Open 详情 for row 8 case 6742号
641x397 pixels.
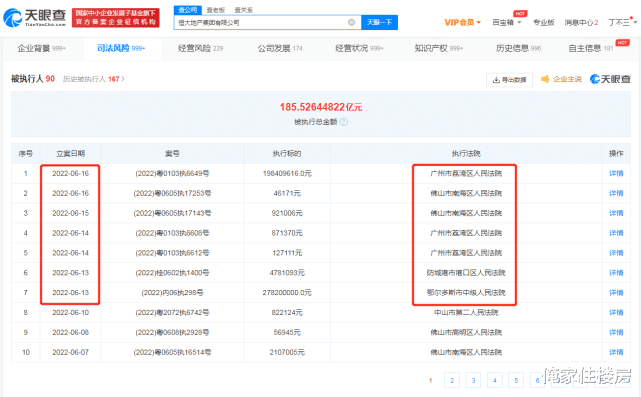click(x=616, y=312)
